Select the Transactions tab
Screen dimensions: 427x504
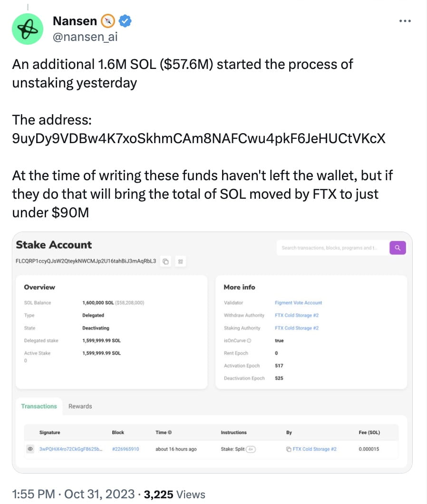39,406
